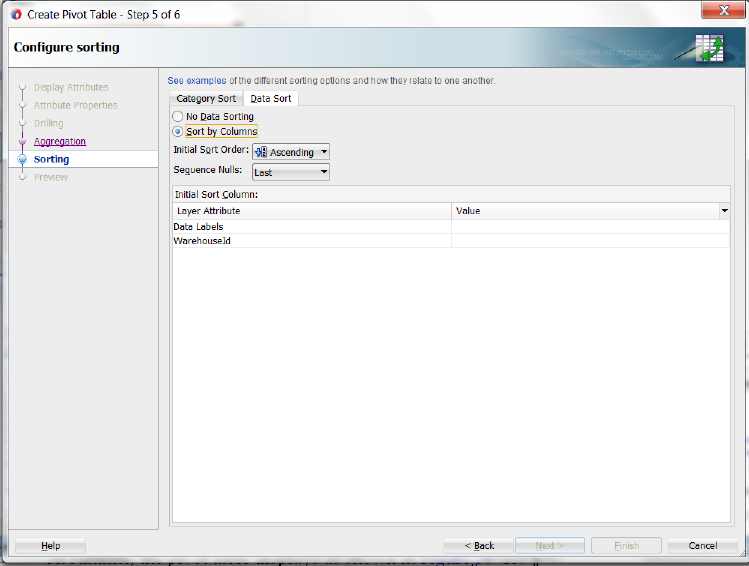Image resolution: width=749 pixels, height=566 pixels.
Task: Click the Attribute Properties step
Action: click(x=75, y=105)
